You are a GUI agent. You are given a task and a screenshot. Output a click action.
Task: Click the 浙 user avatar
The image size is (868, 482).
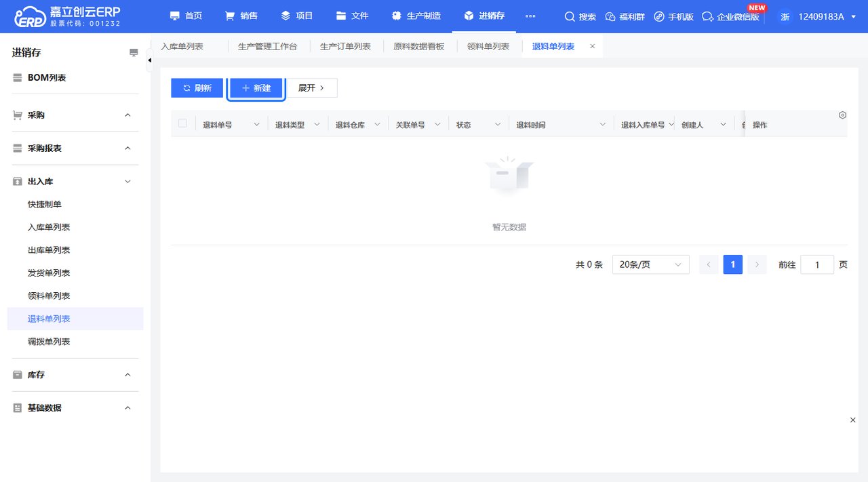pyautogui.click(x=785, y=16)
